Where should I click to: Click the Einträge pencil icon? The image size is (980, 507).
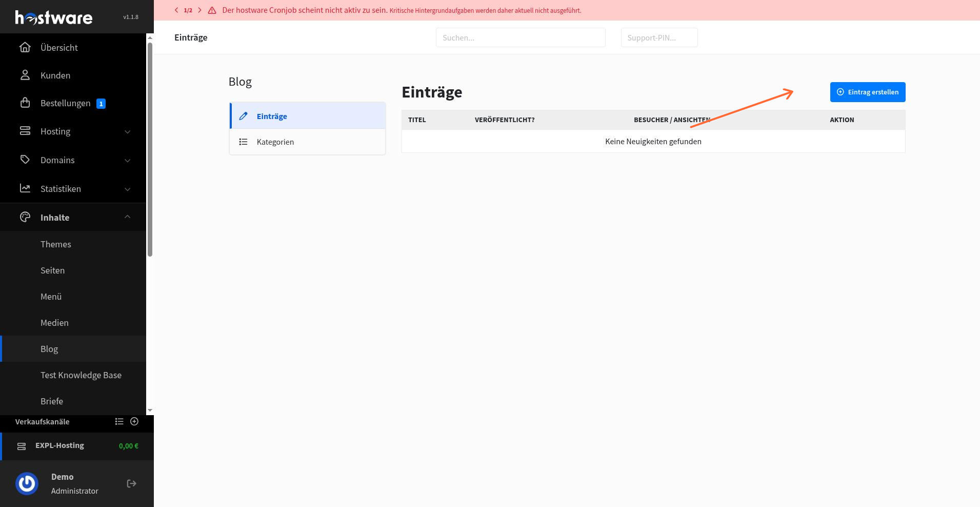click(x=244, y=116)
